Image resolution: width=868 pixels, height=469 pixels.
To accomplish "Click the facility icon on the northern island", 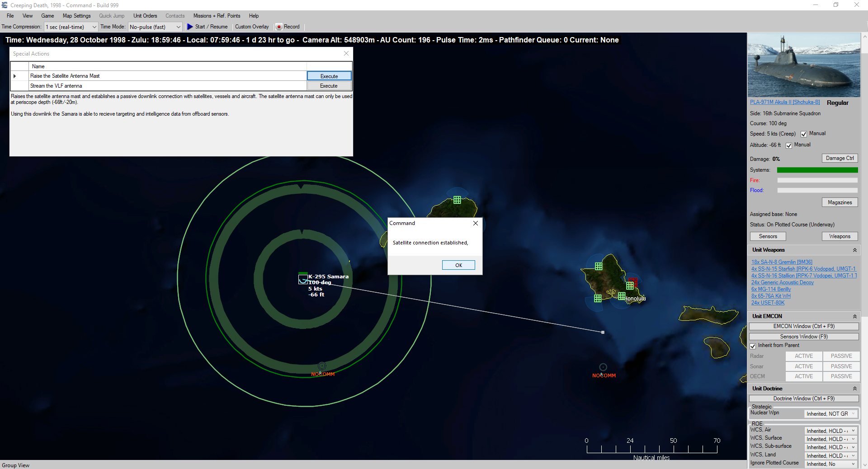I will [458, 199].
